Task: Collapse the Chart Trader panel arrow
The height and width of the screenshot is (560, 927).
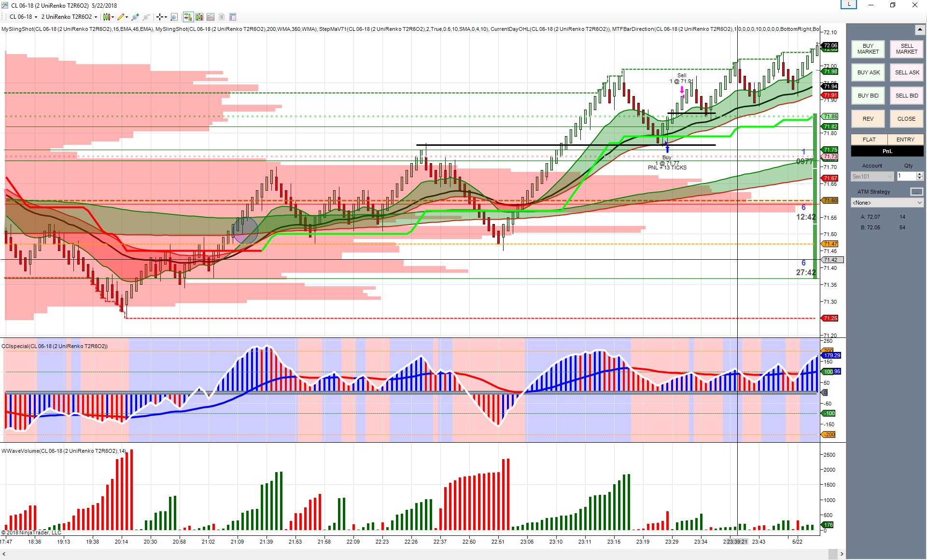Action: 919,30
